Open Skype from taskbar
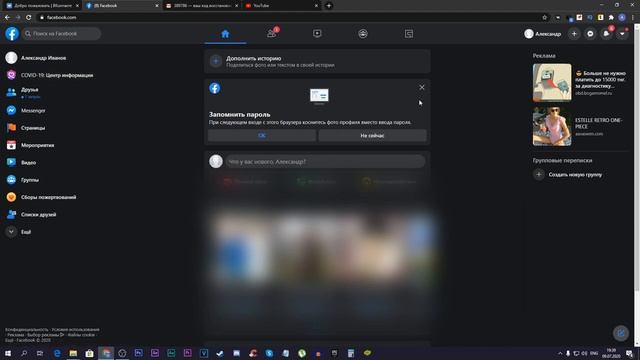 (x=269, y=353)
